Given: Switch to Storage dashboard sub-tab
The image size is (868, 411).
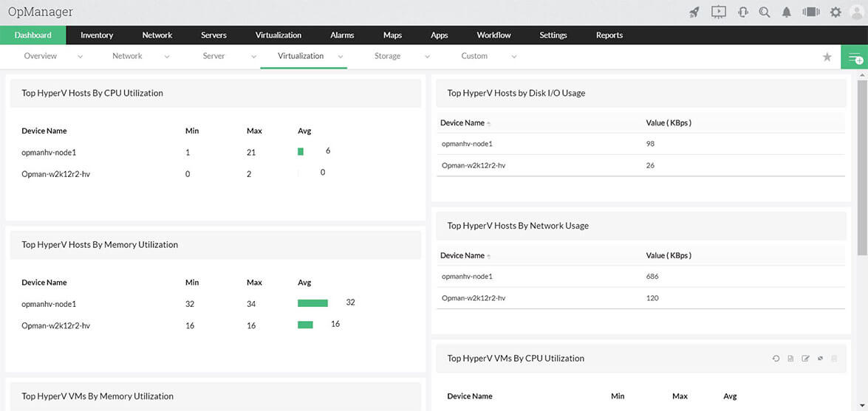Looking at the screenshot, I should pos(388,56).
